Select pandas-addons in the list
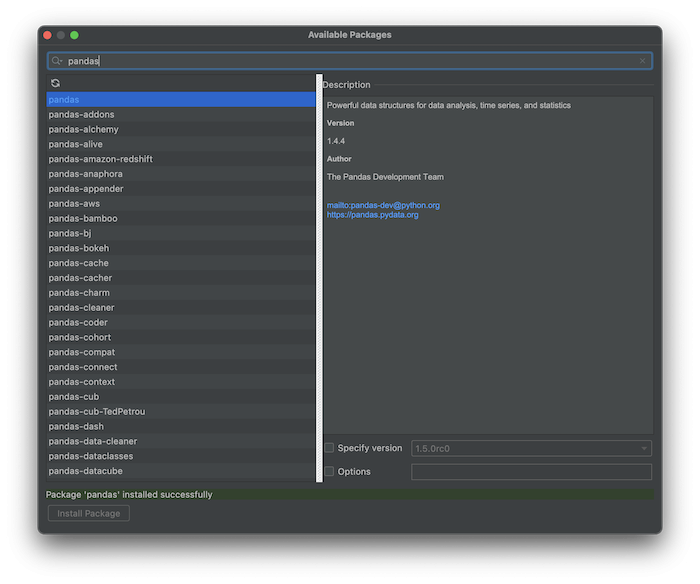The height and width of the screenshot is (584, 700). coord(181,114)
